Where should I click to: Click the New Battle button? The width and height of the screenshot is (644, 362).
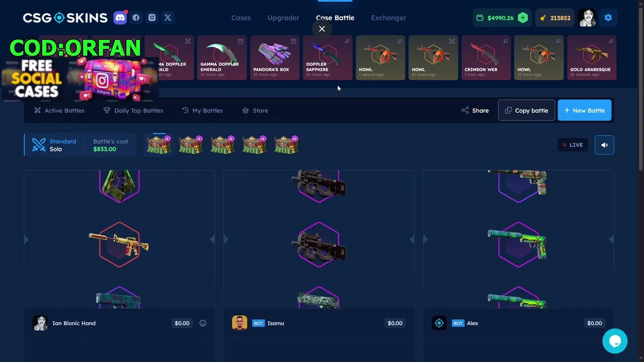[x=585, y=110]
